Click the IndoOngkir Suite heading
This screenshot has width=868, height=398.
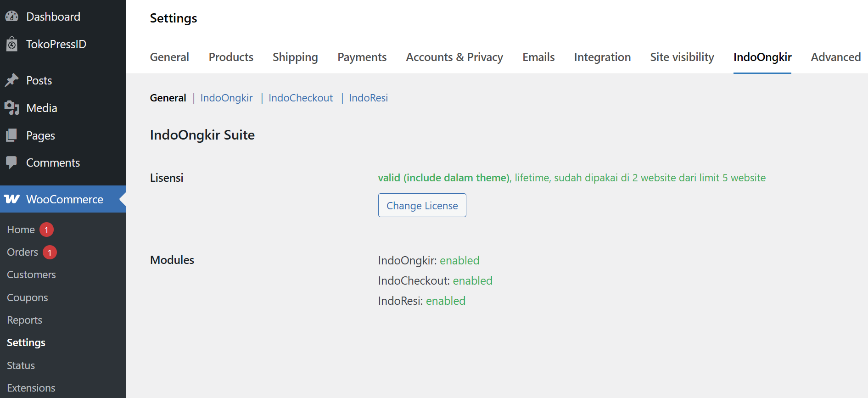pyautogui.click(x=202, y=135)
